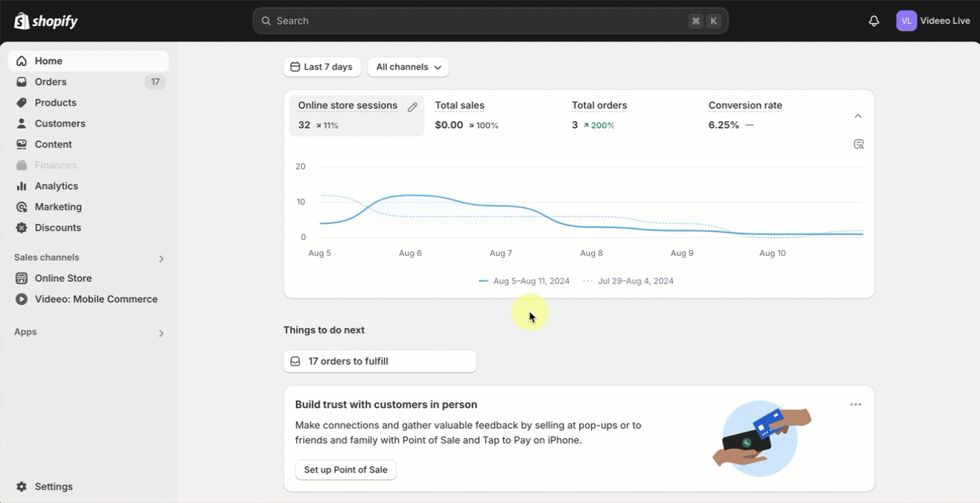The height and width of the screenshot is (503, 980).
Task: Click the pencil edit icon on sessions card
Action: pos(413,107)
